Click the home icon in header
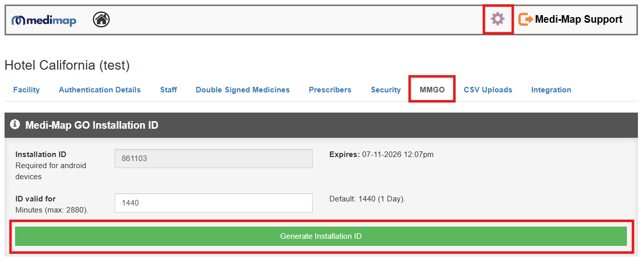The width and height of the screenshot is (644, 262). coord(102,20)
